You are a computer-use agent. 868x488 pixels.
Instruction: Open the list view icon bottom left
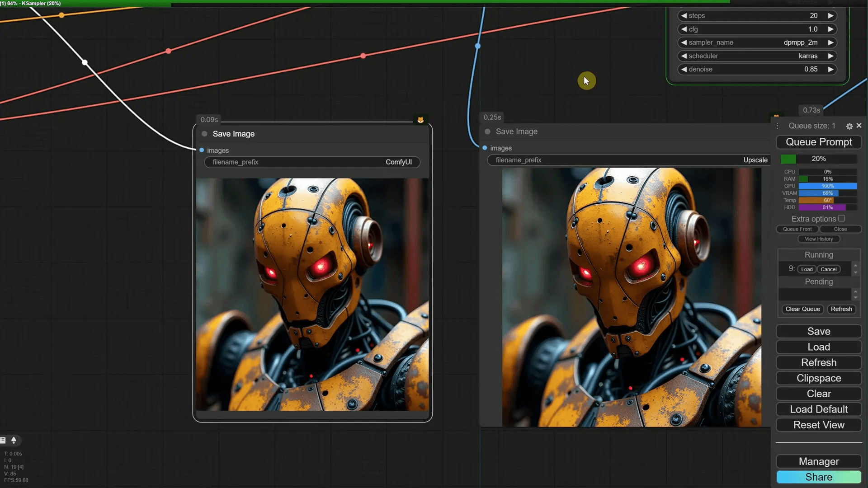(x=3, y=440)
